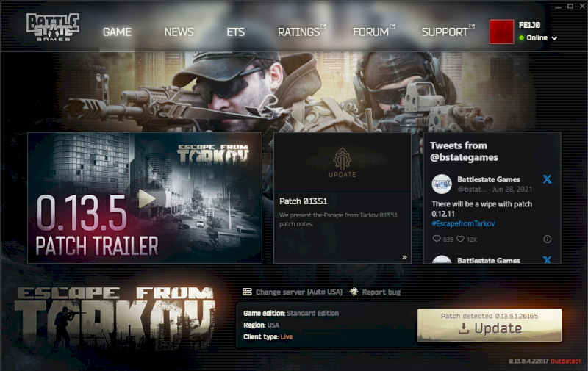Viewport: 588px width, 371px height.
Task: Open the RATINGS external link
Action: click(301, 32)
